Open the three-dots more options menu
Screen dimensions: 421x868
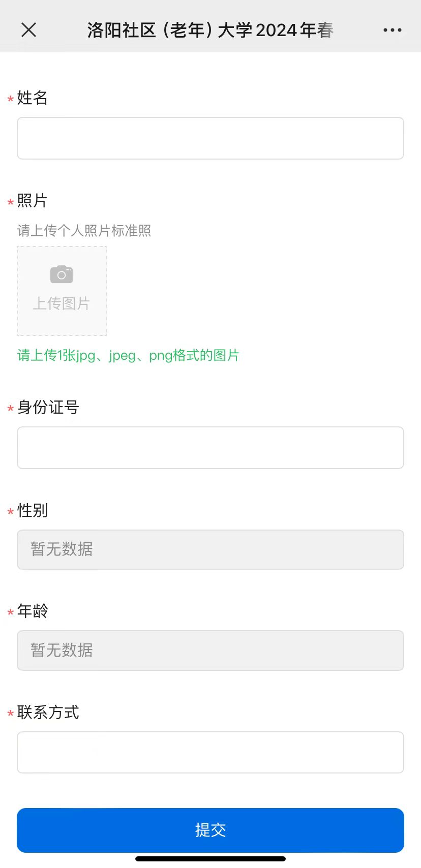click(x=392, y=30)
